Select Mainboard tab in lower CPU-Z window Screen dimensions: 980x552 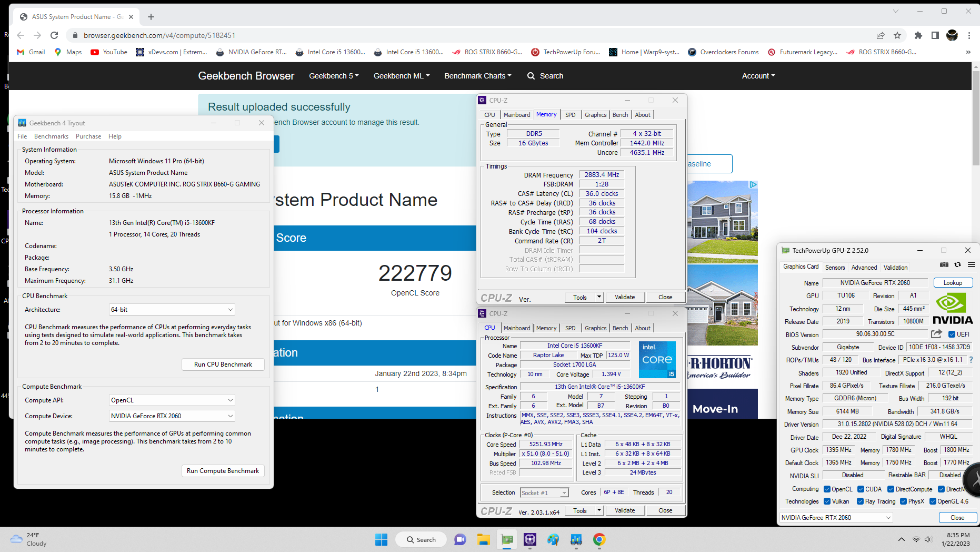click(x=517, y=328)
